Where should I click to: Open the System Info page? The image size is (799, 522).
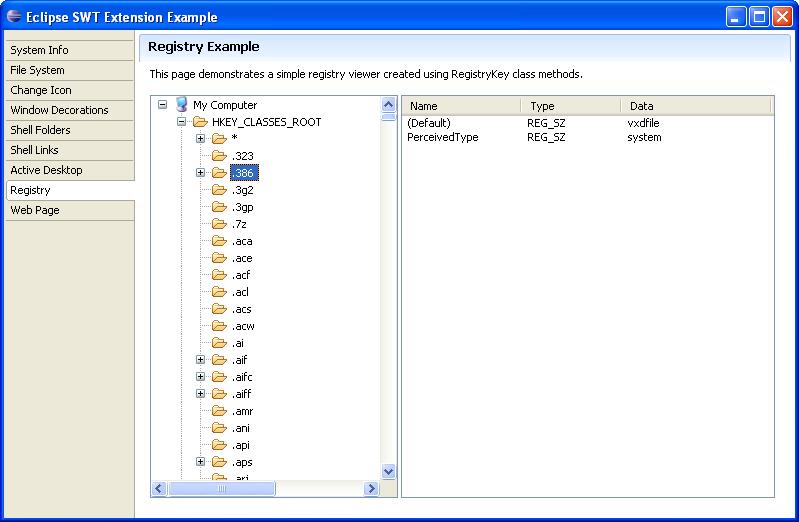point(70,50)
